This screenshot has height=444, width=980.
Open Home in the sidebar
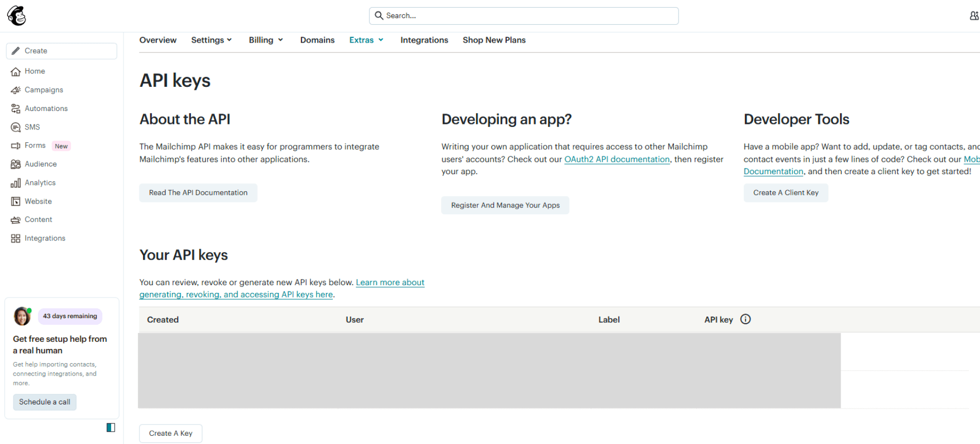click(34, 71)
